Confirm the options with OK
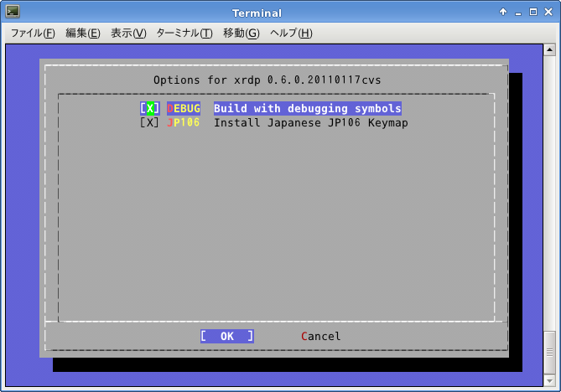Viewport: 561px width, 392px height. coord(227,336)
